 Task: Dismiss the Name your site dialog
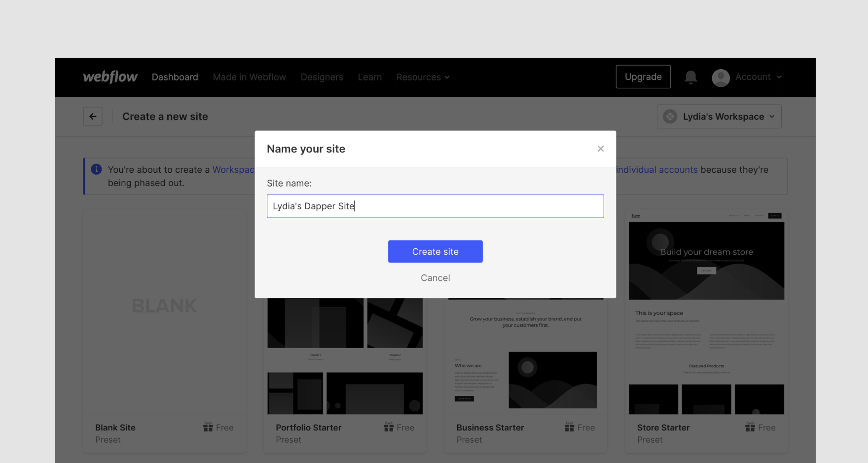(x=601, y=149)
